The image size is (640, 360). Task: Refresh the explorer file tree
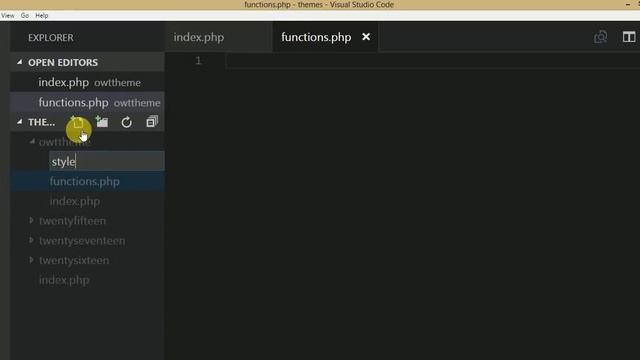pos(127,122)
